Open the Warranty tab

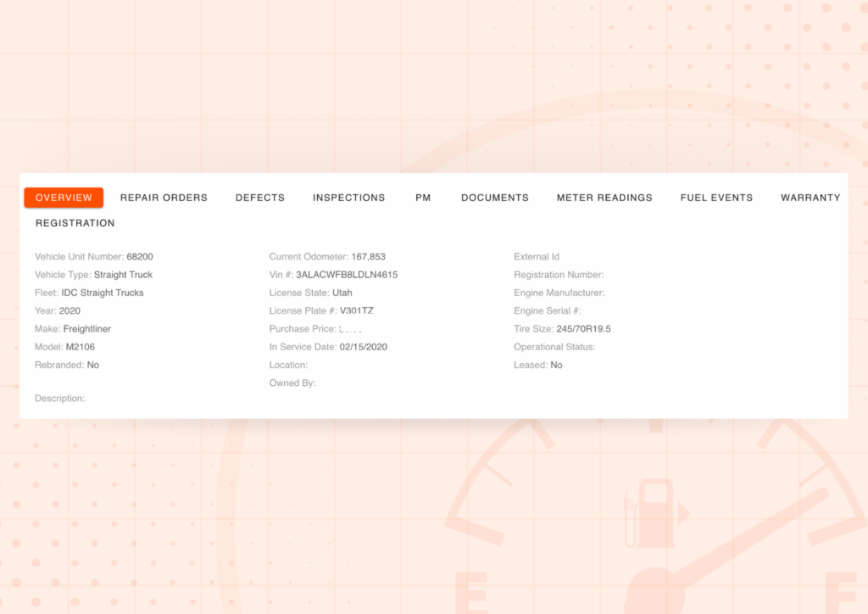point(810,198)
